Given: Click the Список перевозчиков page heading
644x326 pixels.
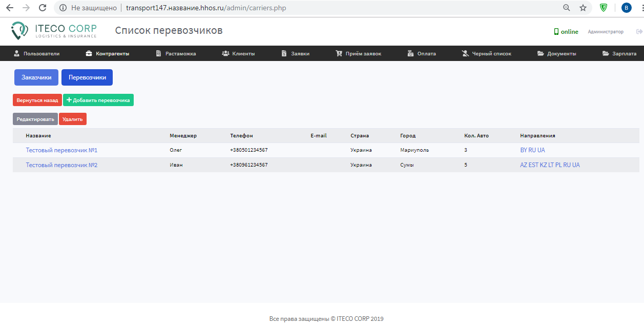Looking at the screenshot, I should pyautogui.click(x=169, y=31).
